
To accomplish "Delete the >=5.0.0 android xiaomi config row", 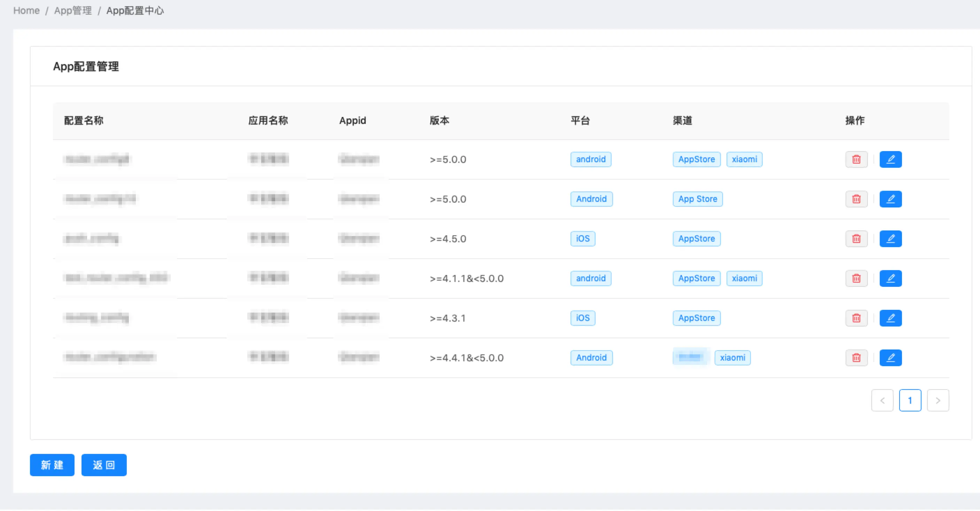I will click(856, 159).
